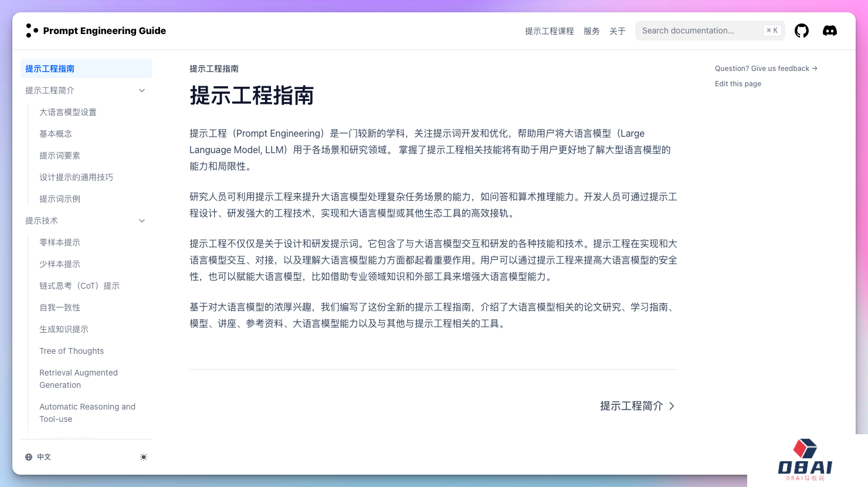The height and width of the screenshot is (487, 868).
Task: Open the Discord server icon
Action: 829,31
